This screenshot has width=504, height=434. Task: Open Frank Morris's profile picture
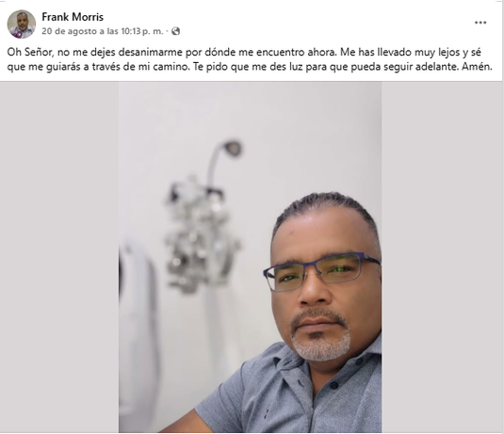(x=22, y=24)
